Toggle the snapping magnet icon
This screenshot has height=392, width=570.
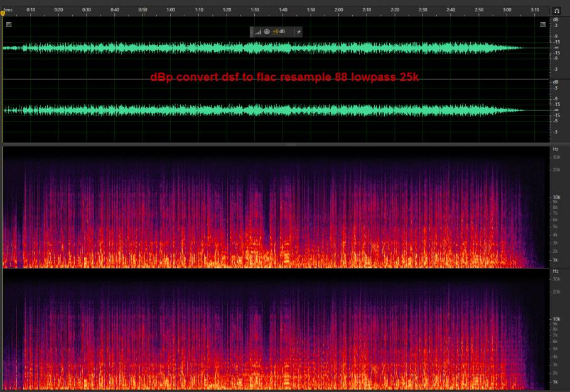(557, 11)
